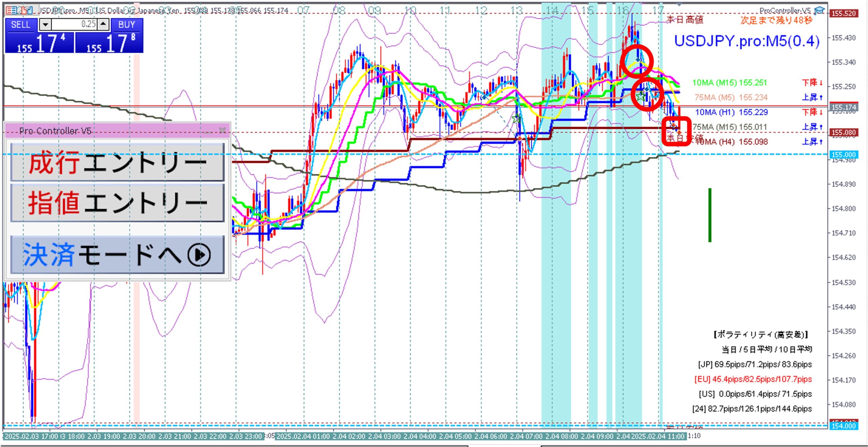Screen dimensions: 868x447
Task: Click the current price 155.174 axis label
Action: (844, 107)
